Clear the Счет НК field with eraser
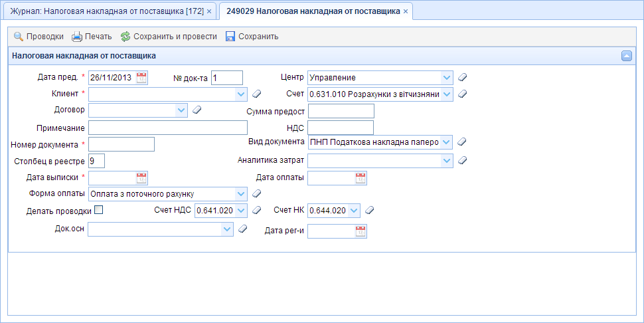644x323 pixels. [x=370, y=211]
